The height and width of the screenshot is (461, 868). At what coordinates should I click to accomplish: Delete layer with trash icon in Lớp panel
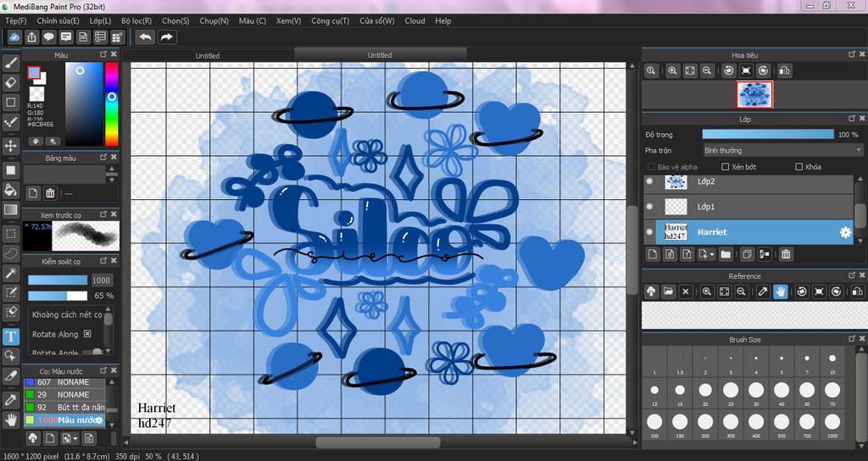(786, 254)
